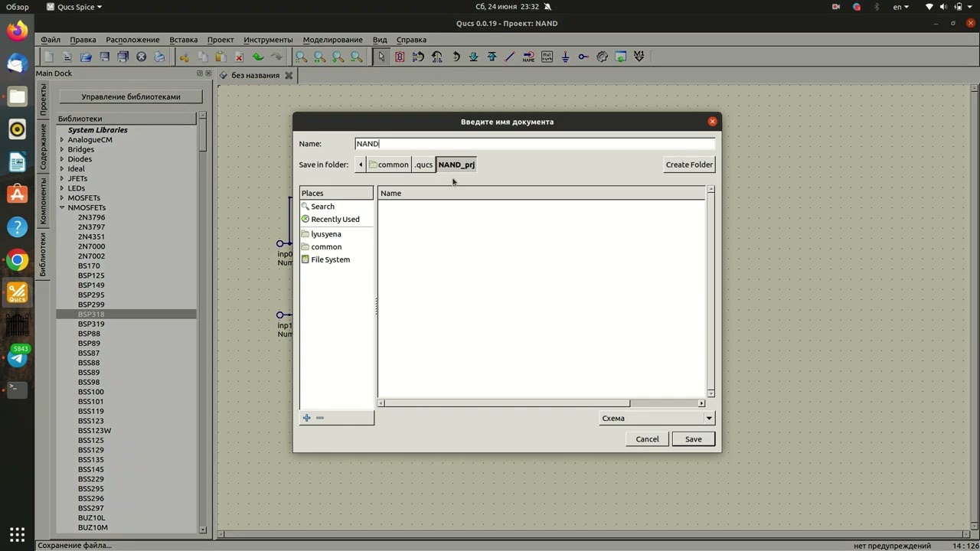Click the View data display icon
Screen dimensions: 980x551
pos(620,57)
